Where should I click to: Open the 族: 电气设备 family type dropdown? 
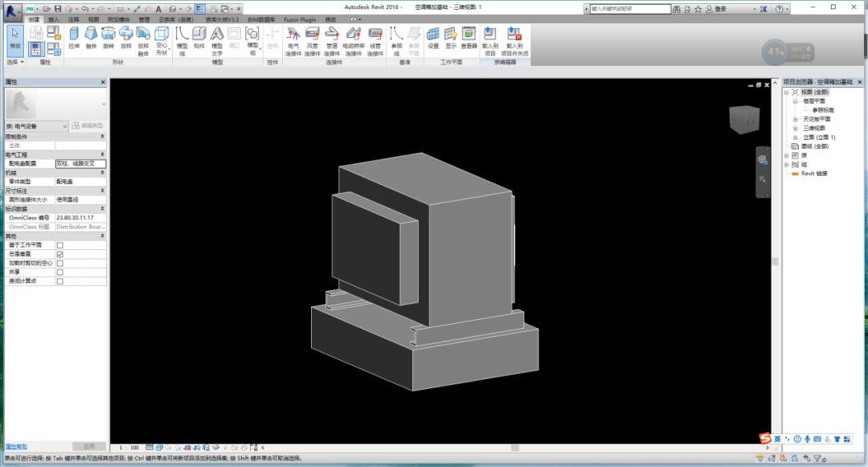tap(36, 126)
